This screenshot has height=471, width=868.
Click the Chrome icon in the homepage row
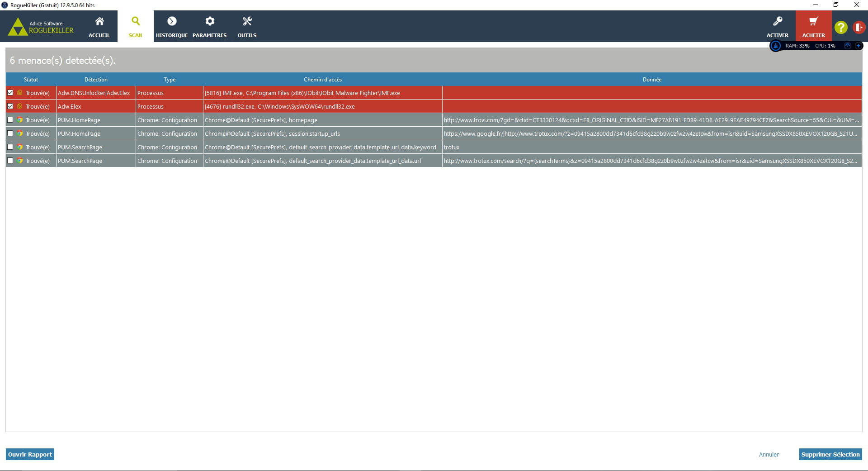tap(20, 120)
